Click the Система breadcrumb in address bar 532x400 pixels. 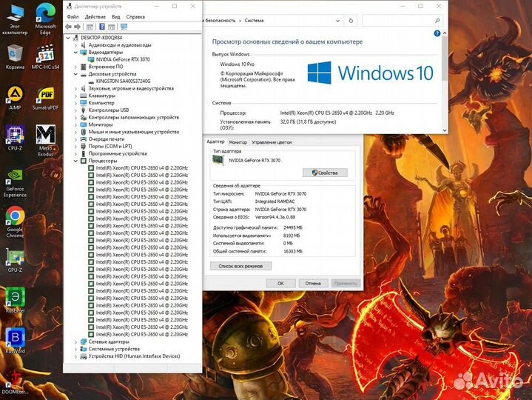click(254, 21)
